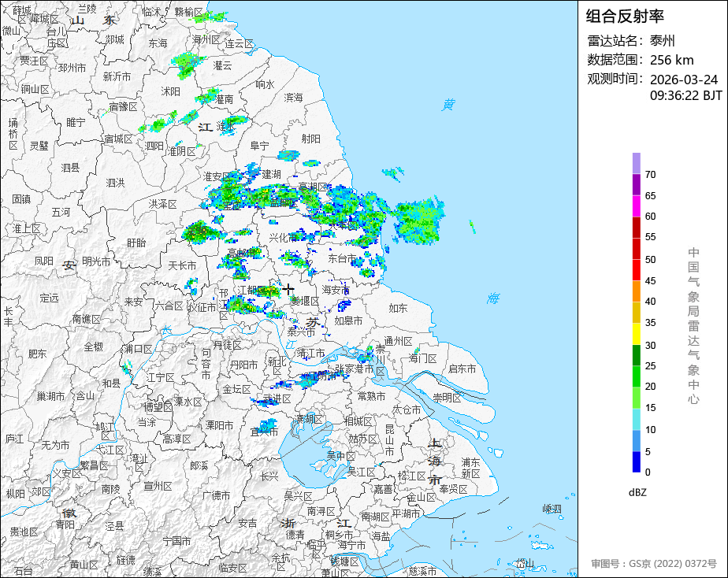Click the 嘉善 map label

point(384,489)
